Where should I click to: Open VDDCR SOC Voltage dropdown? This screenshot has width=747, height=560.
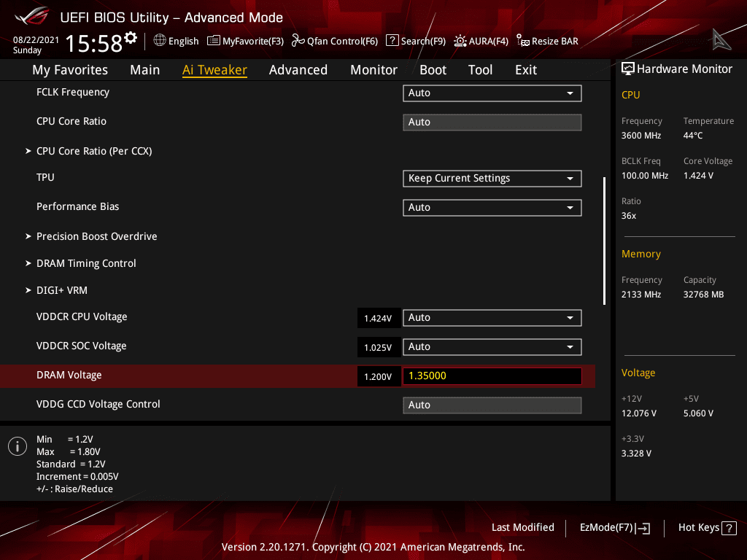[x=492, y=346]
